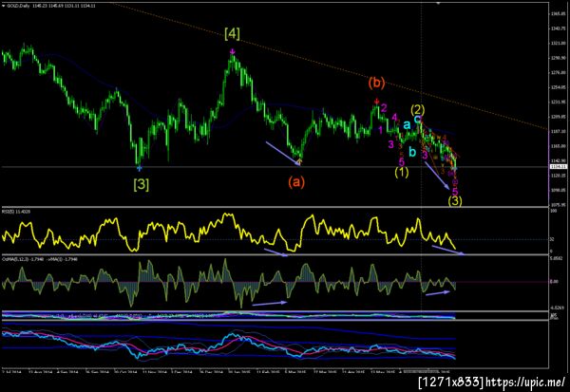Select the cyan 'b' wave label
The width and height of the screenshot is (570, 392).
point(412,152)
